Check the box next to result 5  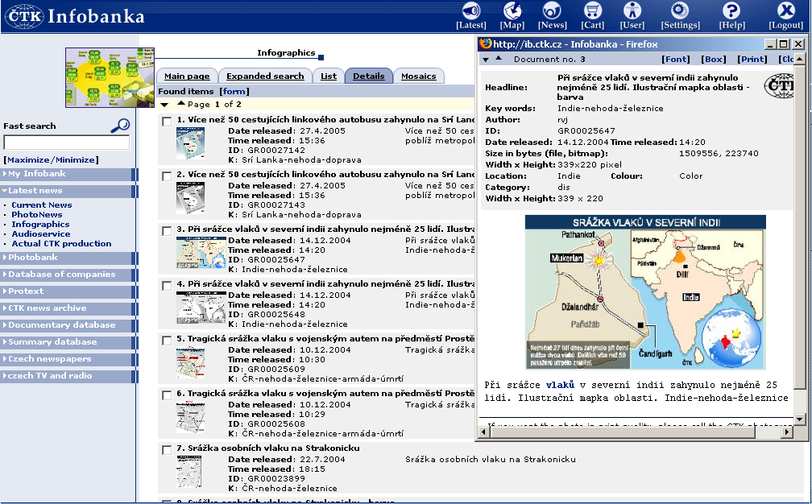coord(166,341)
